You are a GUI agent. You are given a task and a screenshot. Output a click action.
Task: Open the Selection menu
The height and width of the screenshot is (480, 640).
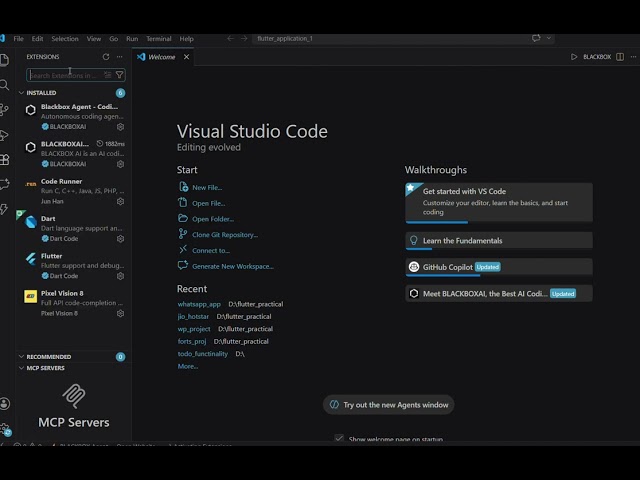pos(65,39)
